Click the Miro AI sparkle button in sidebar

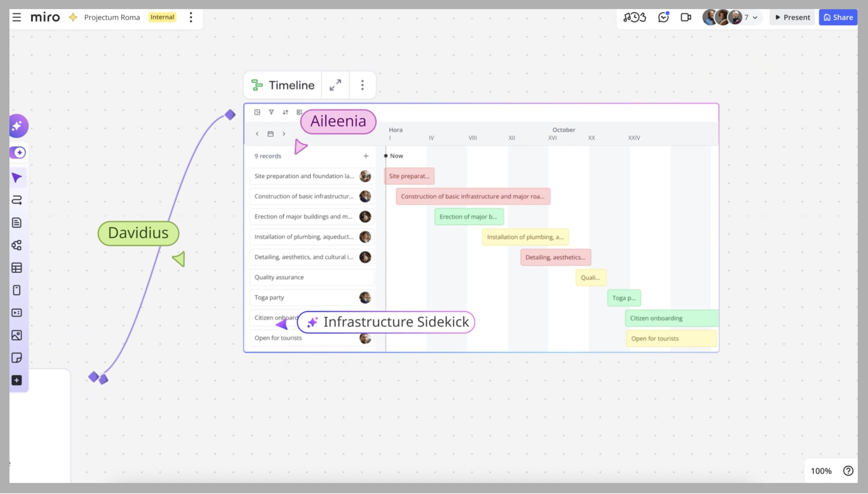click(x=18, y=126)
